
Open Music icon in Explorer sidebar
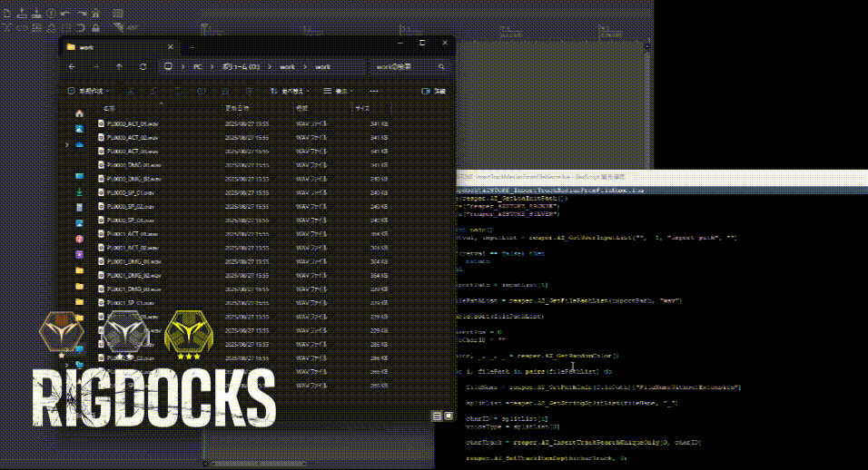(x=79, y=239)
